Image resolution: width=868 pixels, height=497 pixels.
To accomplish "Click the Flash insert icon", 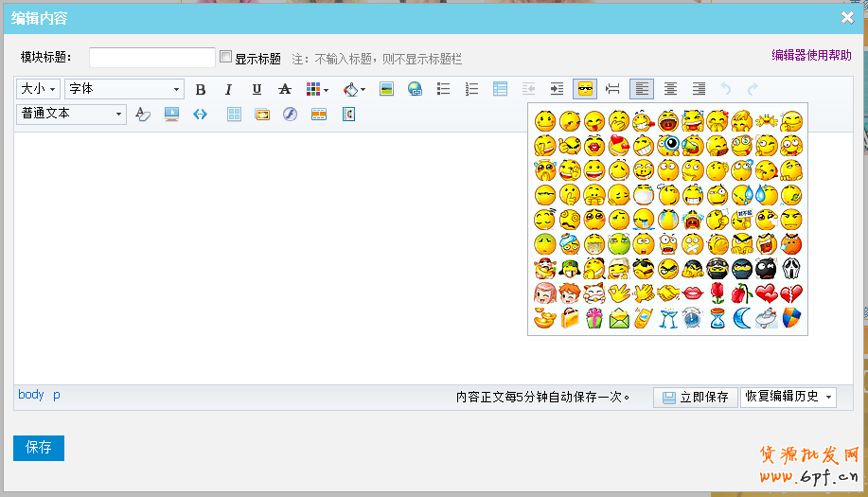I will (x=291, y=115).
